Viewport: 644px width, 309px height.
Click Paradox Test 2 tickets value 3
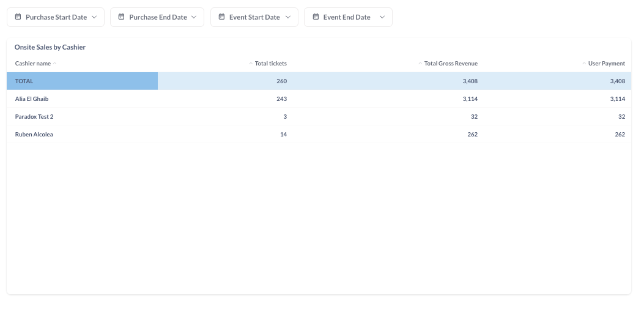click(x=285, y=116)
